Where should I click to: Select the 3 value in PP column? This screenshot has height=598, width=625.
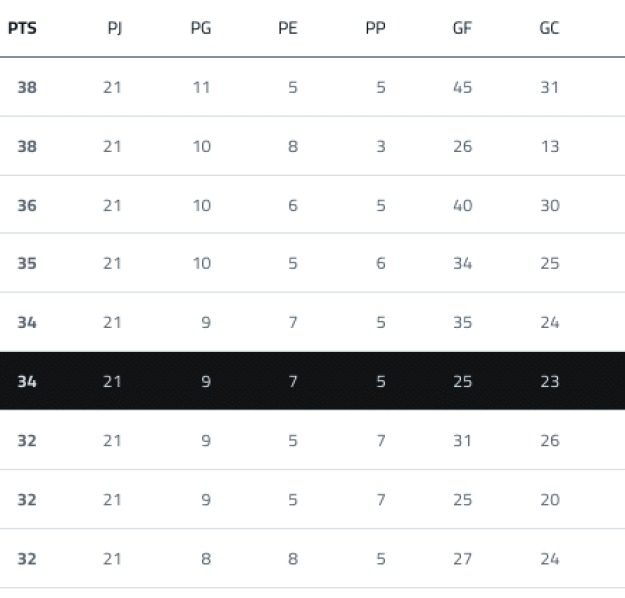point(381,146)
